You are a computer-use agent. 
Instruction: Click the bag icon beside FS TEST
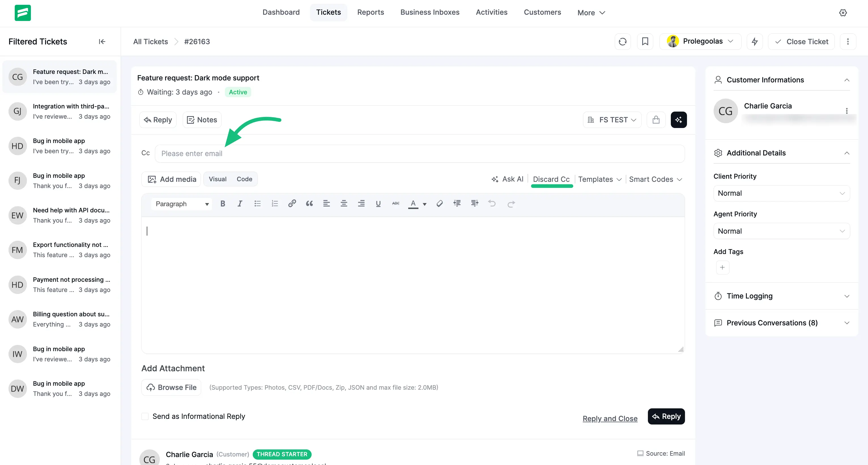click(656, 120)
